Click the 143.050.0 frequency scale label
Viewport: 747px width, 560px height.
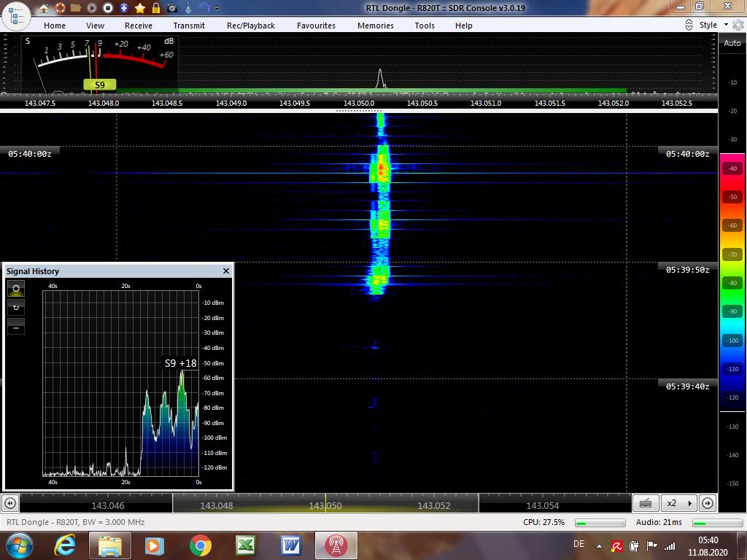(359, 103)
